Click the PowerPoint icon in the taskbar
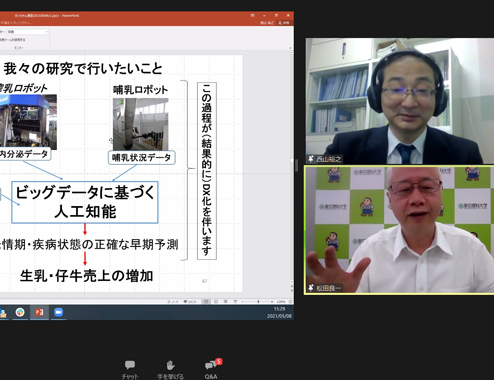The height and width of the screenshot is (380, 494). point(39,312)
